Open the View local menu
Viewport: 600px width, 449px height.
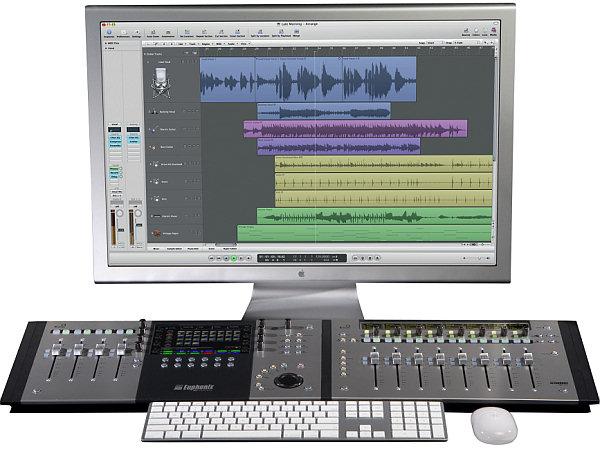click(x=243, y=44)
